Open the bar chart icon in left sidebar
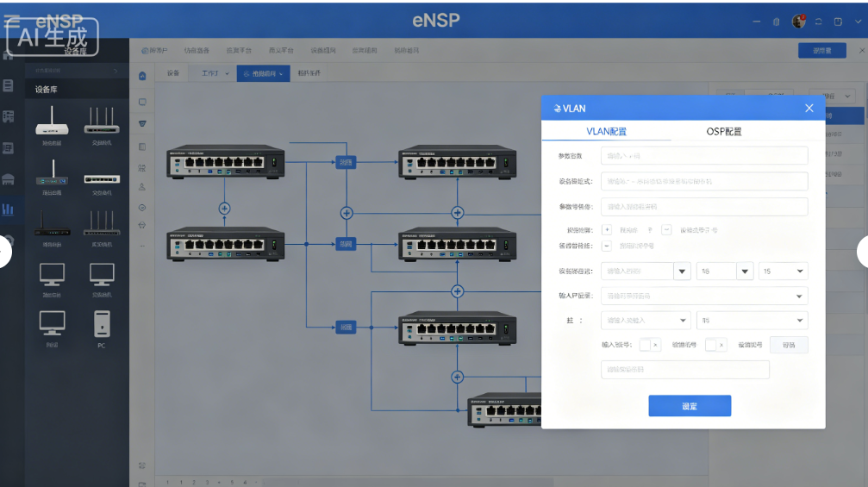This screenshot has width=868, height=487. click(9, 209)
